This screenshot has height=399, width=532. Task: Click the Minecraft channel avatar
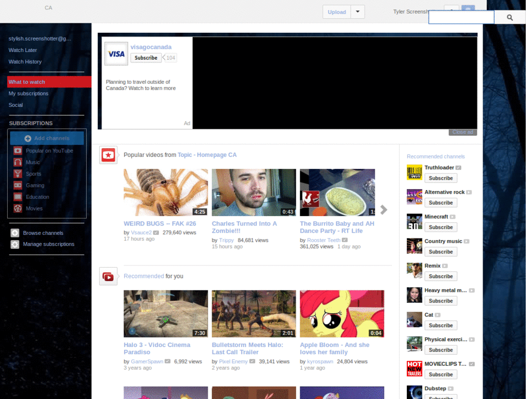click(414, 221)
